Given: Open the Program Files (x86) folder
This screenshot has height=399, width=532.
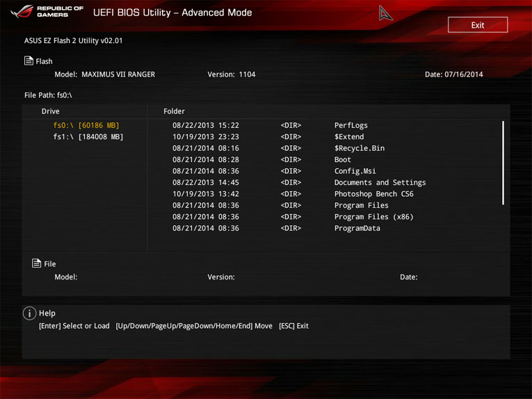Looking at the screenshot, I should pos(374,217).
